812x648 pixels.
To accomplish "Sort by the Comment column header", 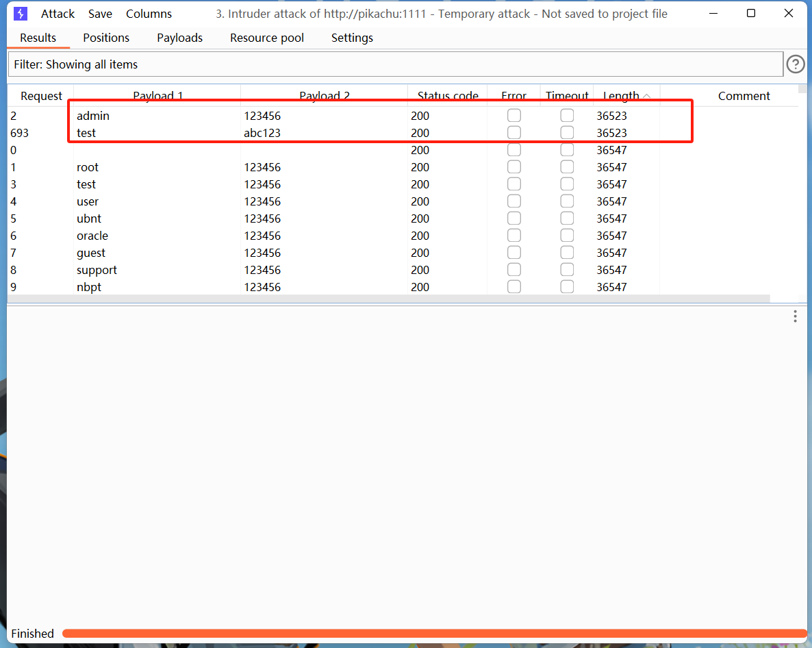I will 744,96.
